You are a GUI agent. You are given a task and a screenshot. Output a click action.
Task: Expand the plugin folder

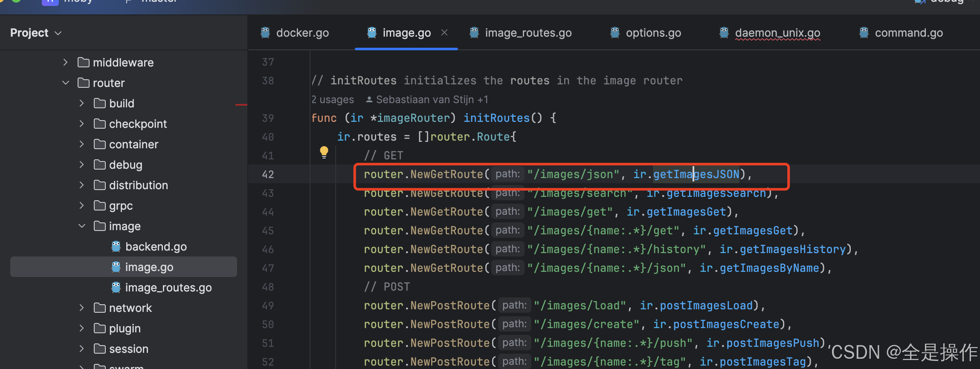click(81, 328)
